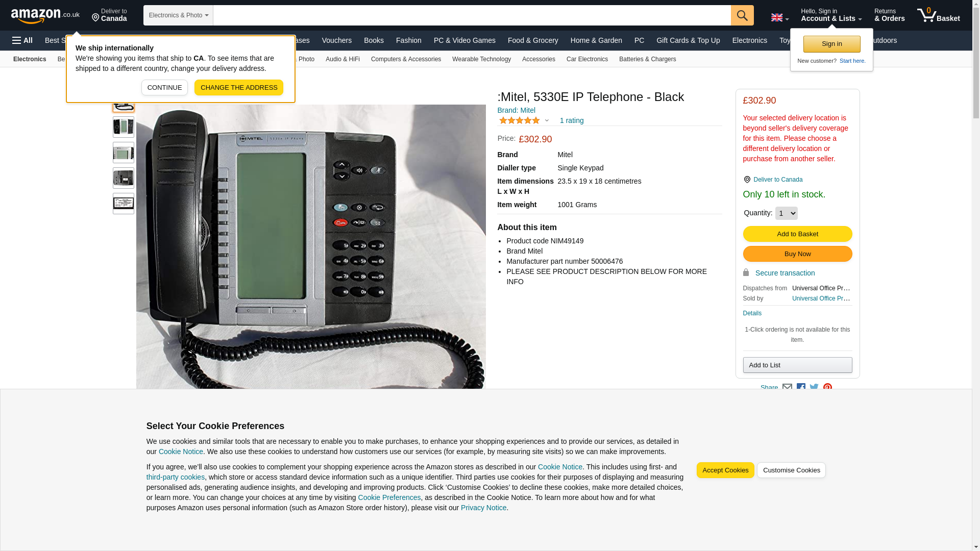The width and height of the screenshot is (980, 551).
Task: Click inside the search text field
Action: [x=472, y=15]
